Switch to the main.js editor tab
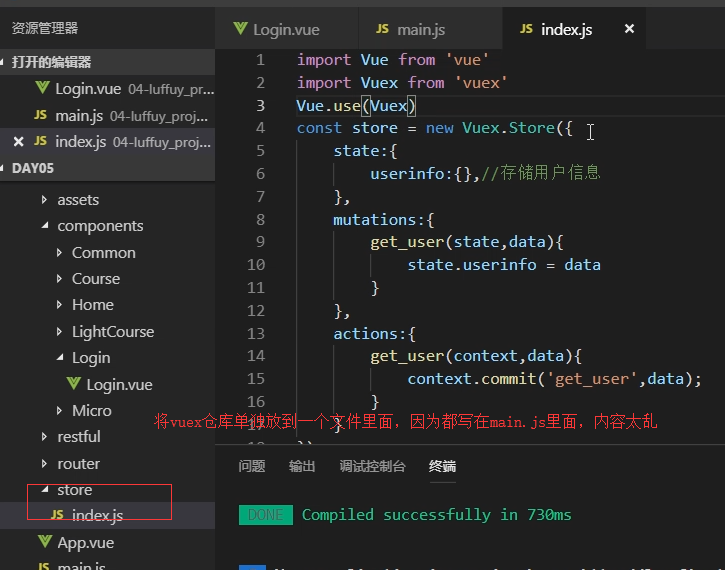The height and width of the screenshot is (570, 725). [430, 30]
